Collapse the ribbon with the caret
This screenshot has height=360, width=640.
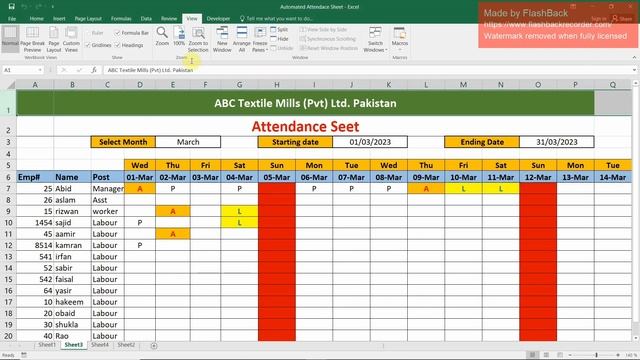point(634,58)
